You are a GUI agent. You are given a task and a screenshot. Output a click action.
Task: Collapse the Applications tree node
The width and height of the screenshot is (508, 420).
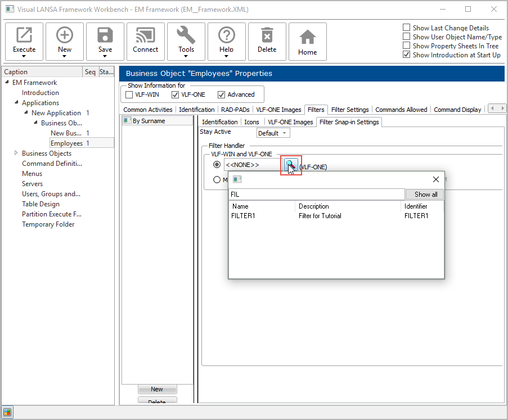[16, 103]
